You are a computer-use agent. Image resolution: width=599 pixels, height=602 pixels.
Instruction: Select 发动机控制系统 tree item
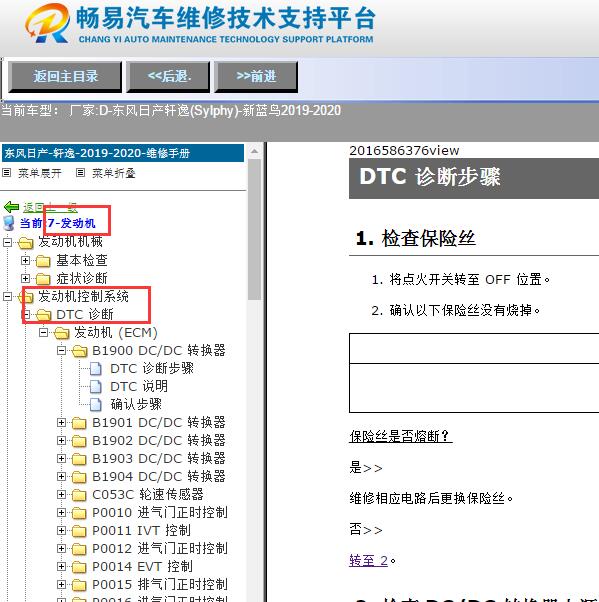pyautogui.click(x=83, y=296)
